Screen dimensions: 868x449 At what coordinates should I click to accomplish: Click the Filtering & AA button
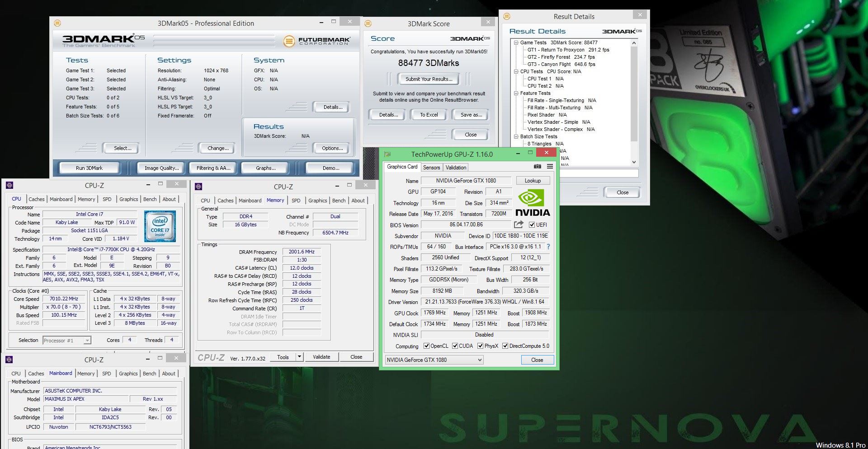point(213,168)
